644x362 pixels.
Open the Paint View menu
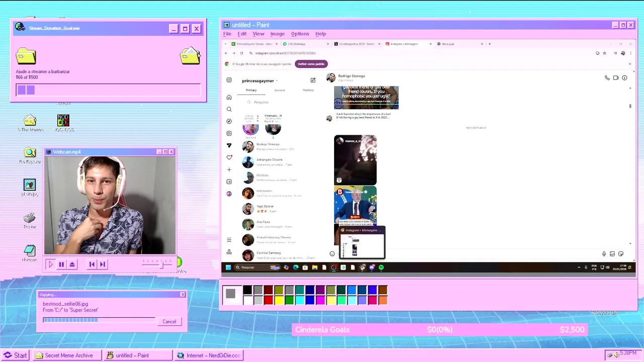(x=258, y=34)
